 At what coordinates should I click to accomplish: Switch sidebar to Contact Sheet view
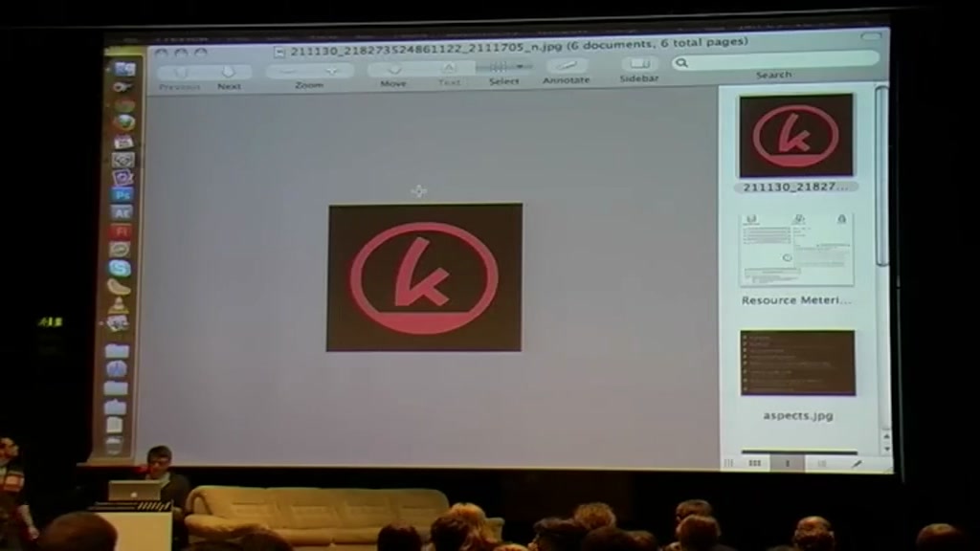tap(755, 463)
